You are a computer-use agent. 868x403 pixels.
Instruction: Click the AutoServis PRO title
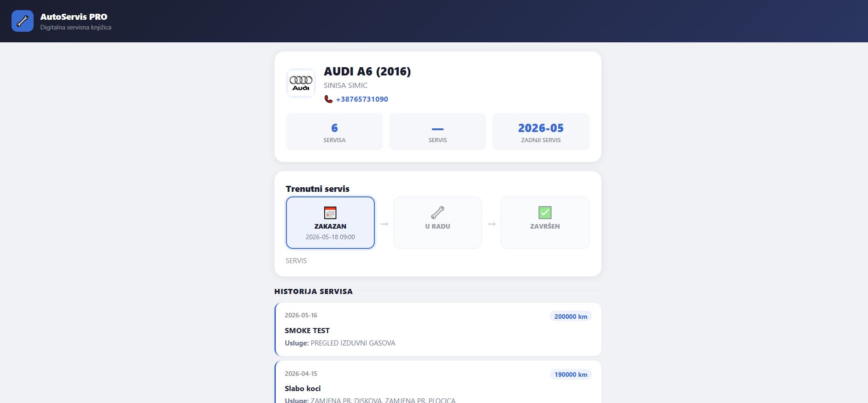(74, 17)
